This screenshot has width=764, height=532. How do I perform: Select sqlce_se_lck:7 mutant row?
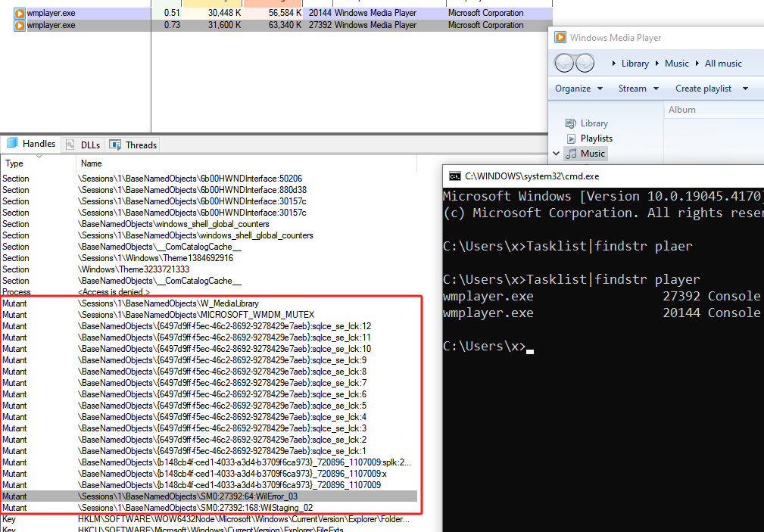tap(210, 383)
